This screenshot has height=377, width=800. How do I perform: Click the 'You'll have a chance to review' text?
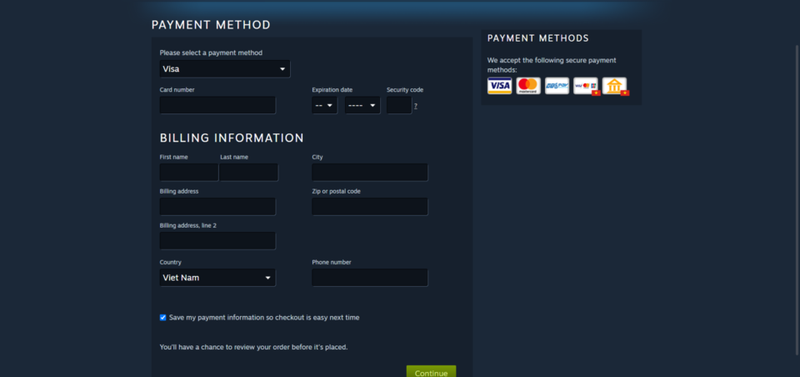254,347
